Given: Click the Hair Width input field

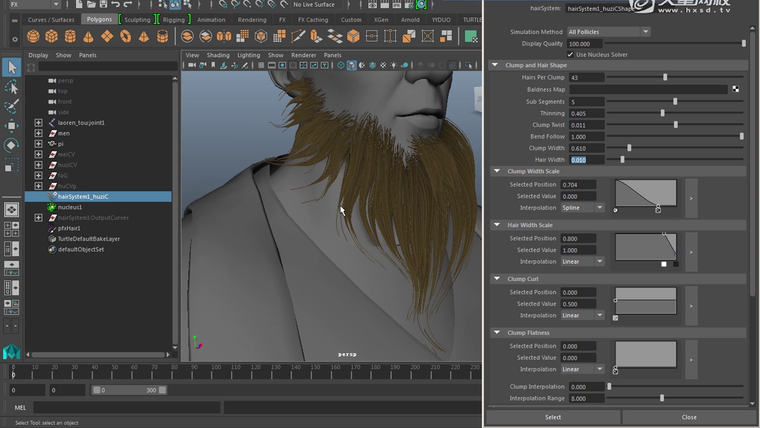Looking at the screenshot, I should (586, 160).
